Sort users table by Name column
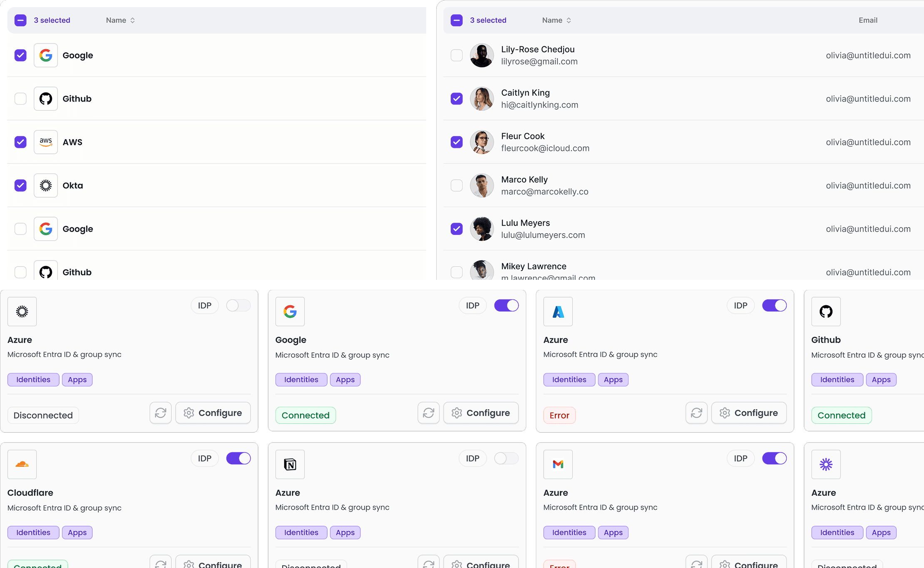The image size is (924, 568). click(556, 20)
